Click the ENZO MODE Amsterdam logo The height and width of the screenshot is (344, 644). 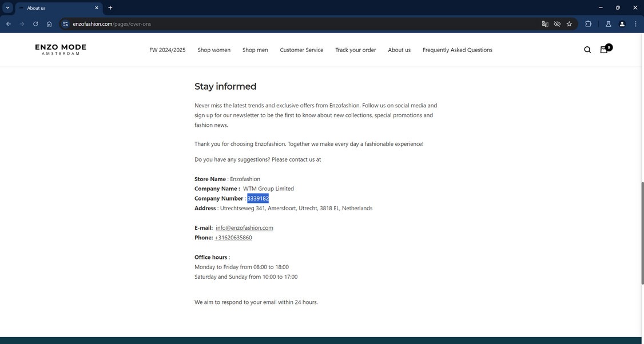tap(61, 50)
